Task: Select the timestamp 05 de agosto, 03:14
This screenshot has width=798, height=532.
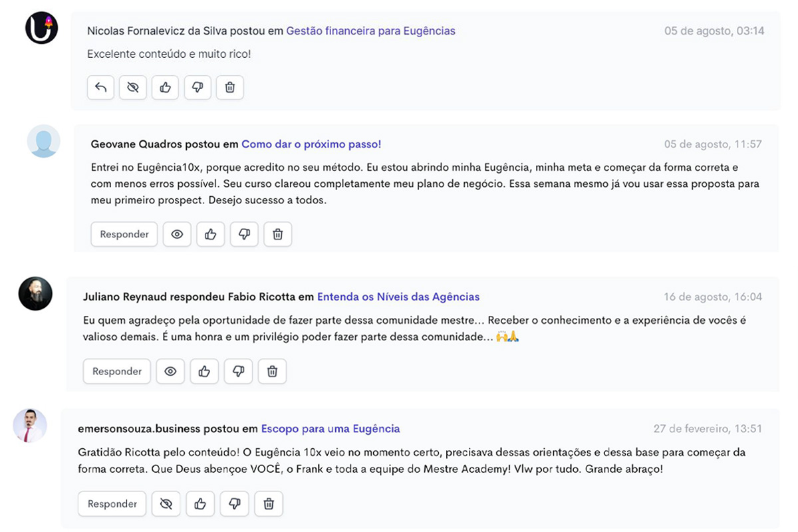Action: coord(714,31)
